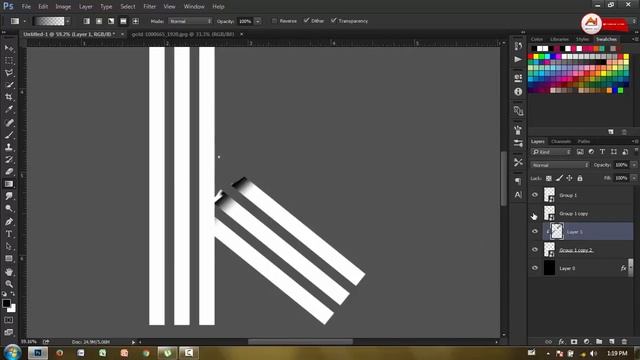Open the File menu
The height and width of the screenshot is (360, 640).
[x=26, y=7]
